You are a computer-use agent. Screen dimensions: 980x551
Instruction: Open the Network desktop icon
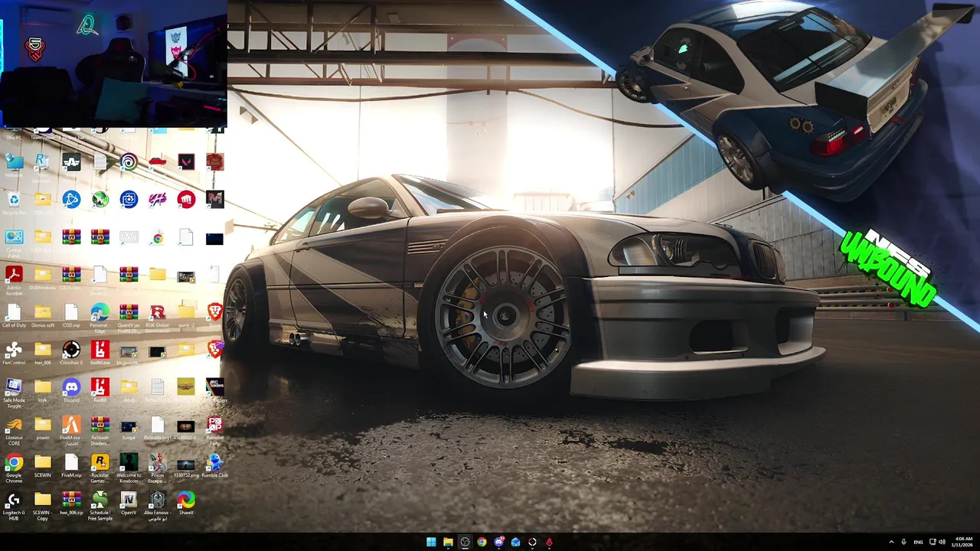click(14, 165)
